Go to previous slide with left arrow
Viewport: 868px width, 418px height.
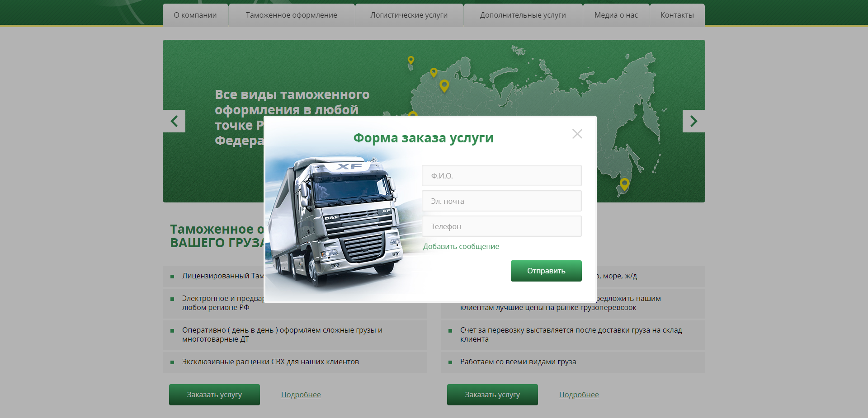[x=174, y=121]
